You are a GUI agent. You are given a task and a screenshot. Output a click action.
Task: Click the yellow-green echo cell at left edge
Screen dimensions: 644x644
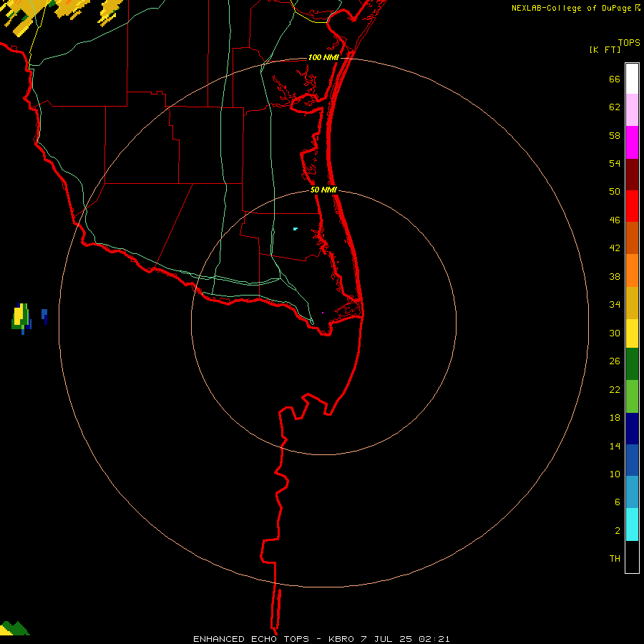21,318
